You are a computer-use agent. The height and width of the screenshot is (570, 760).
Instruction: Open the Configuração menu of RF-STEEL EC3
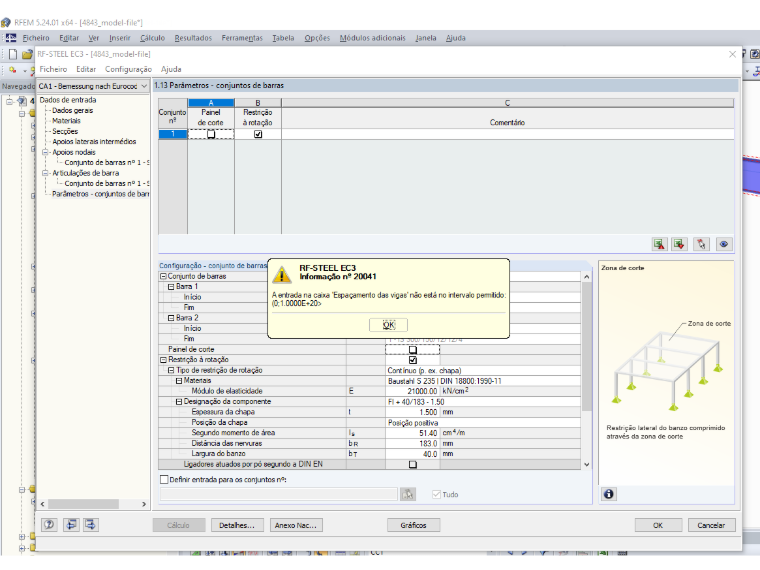pos(128,69)
